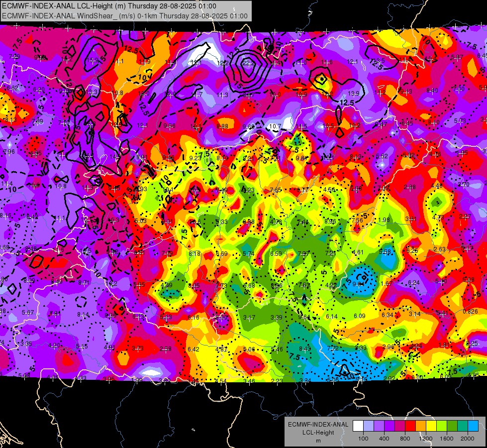Screen dimensions: 487x448
Task: Select the magenta legend swatch
Action: coord(400,426)
